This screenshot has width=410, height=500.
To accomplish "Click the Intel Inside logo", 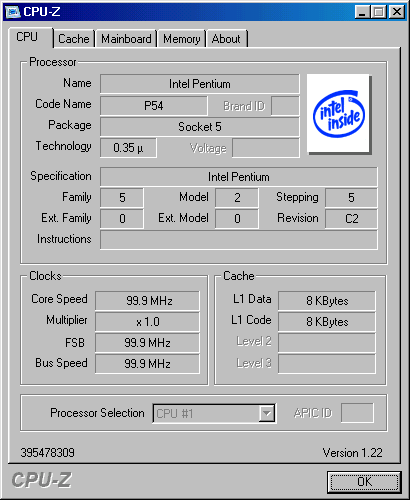I will [339, 114].
